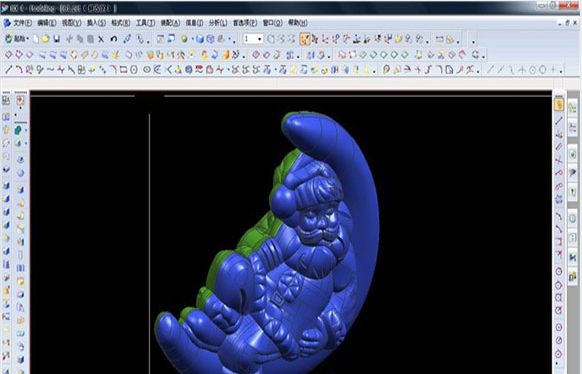Create a new file with the New icon

[x=36, y=39]
